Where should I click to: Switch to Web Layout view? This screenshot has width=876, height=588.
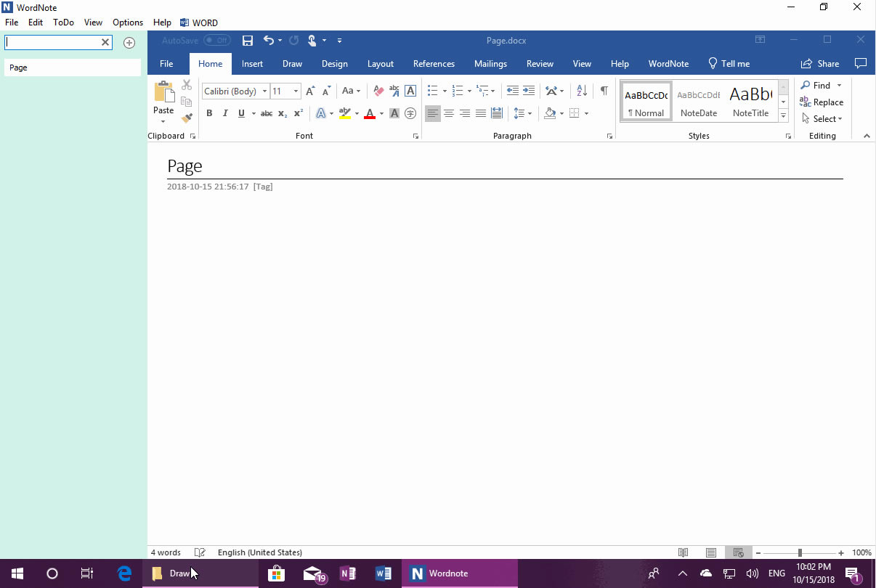click(738, 552)
